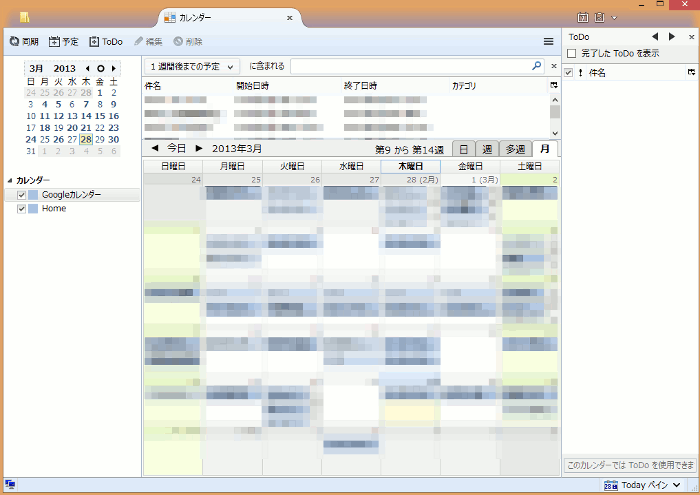
Task: Switch to 週 week view tab
Action: [487, 148]
